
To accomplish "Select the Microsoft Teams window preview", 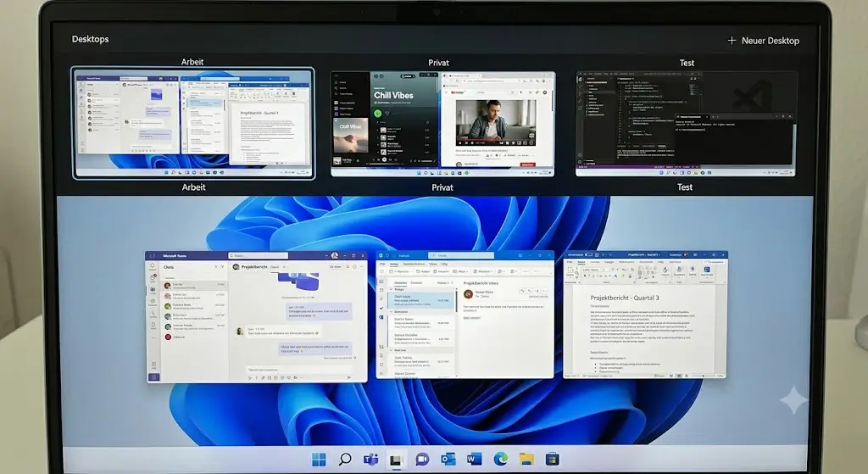I will pyautogui.click(x=256, y=317).
